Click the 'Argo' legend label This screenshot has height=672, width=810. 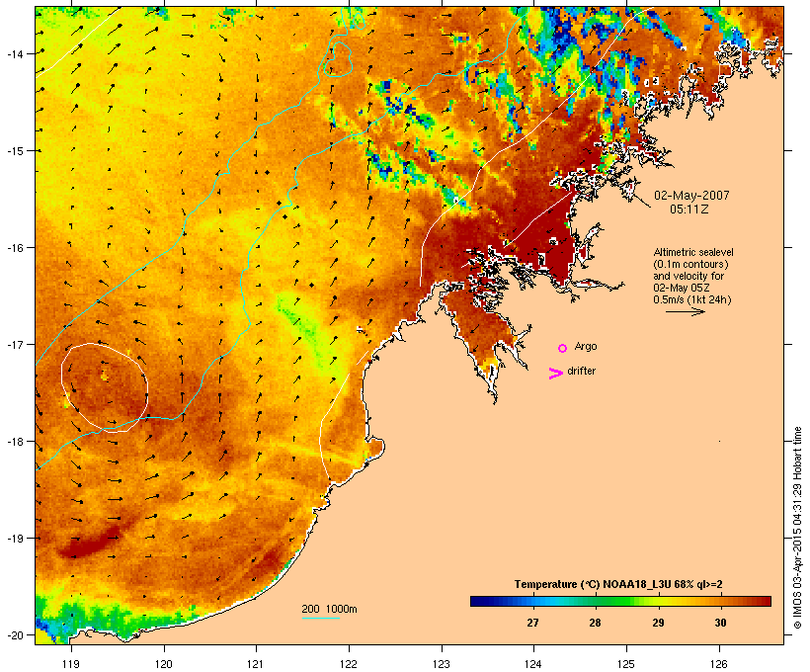(586, 346)
